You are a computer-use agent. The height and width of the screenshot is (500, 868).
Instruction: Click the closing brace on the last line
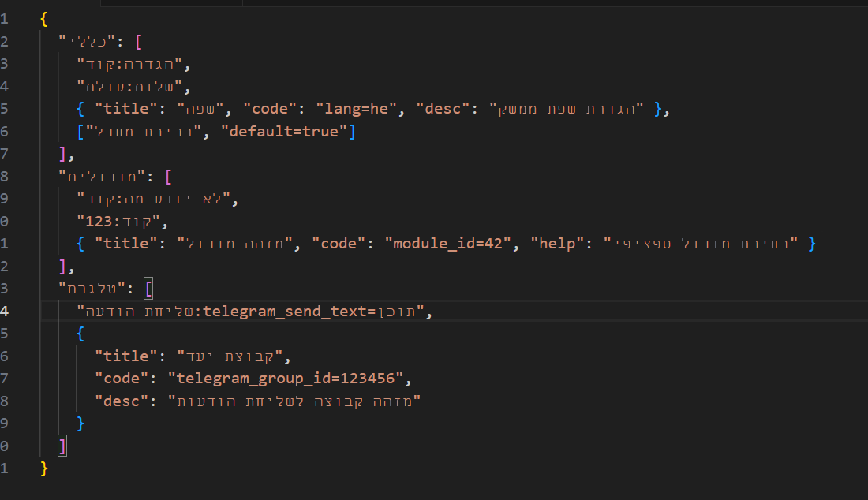tap(43, 466)
